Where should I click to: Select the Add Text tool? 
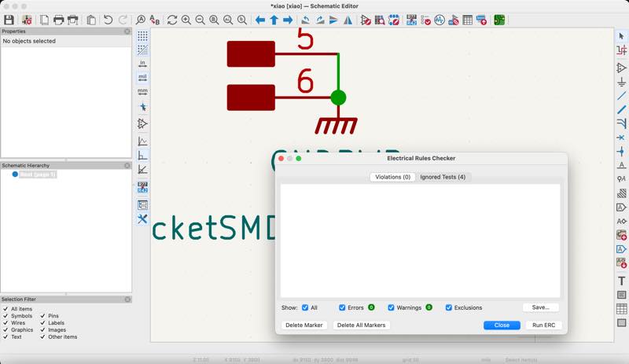tap(621, 281)
